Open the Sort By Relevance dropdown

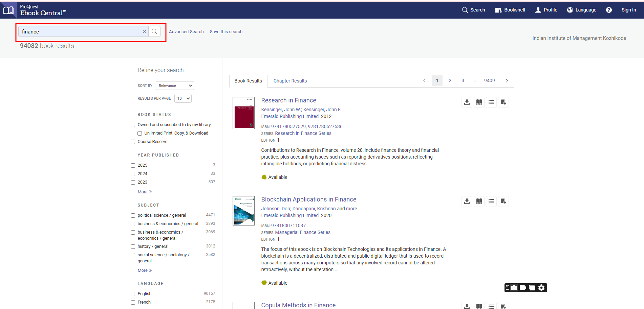point(175,86)
